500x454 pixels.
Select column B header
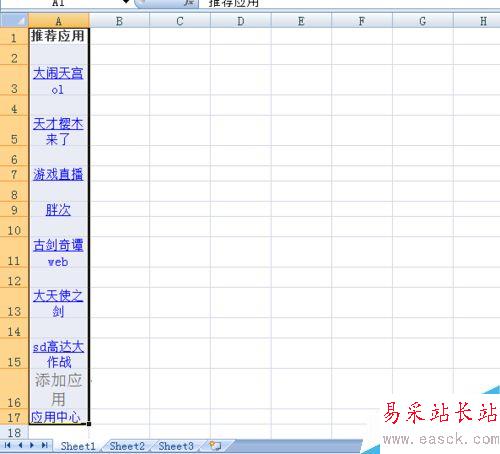[119, 21]
